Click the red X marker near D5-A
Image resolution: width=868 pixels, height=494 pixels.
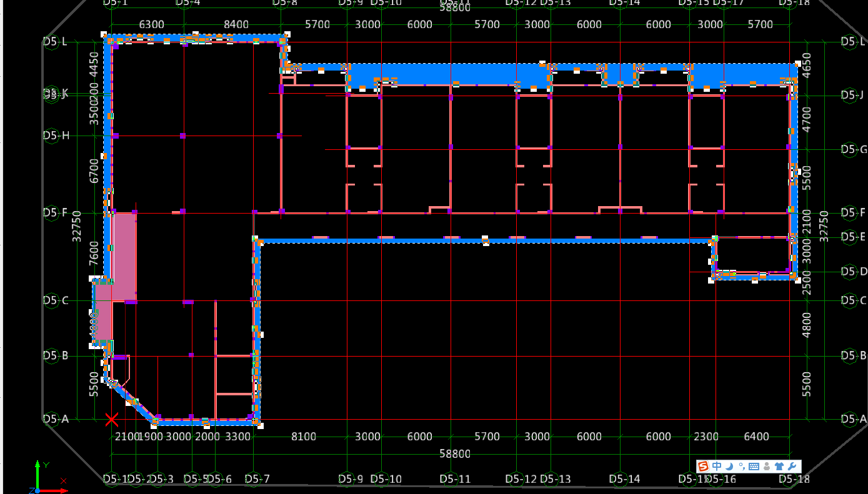[112, 419]
